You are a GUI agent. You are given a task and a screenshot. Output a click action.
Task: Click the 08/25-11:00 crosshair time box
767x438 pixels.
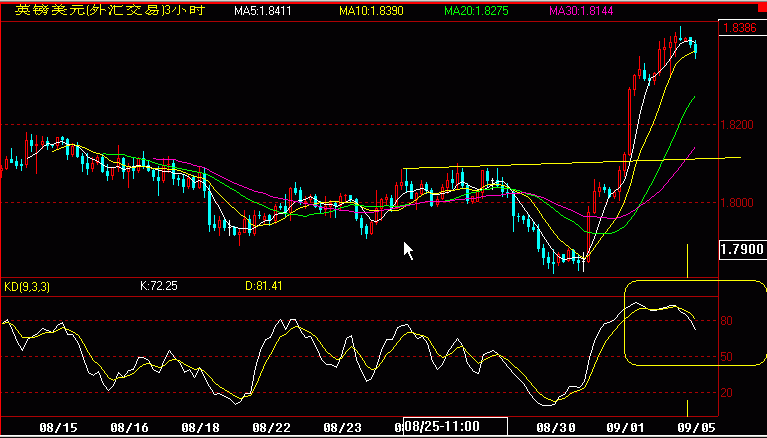pos(455,426)
